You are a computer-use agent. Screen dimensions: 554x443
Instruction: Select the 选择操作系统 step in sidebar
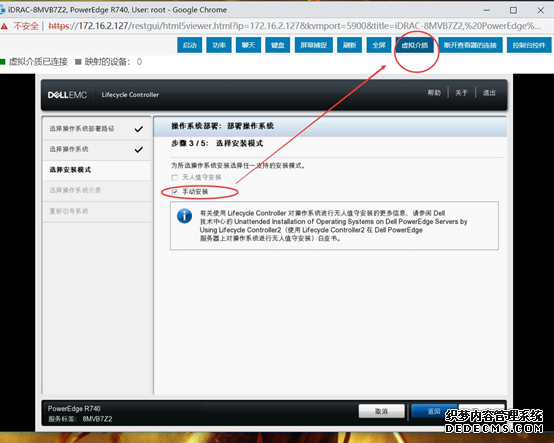pyautogui.click(x=96, y=149)
